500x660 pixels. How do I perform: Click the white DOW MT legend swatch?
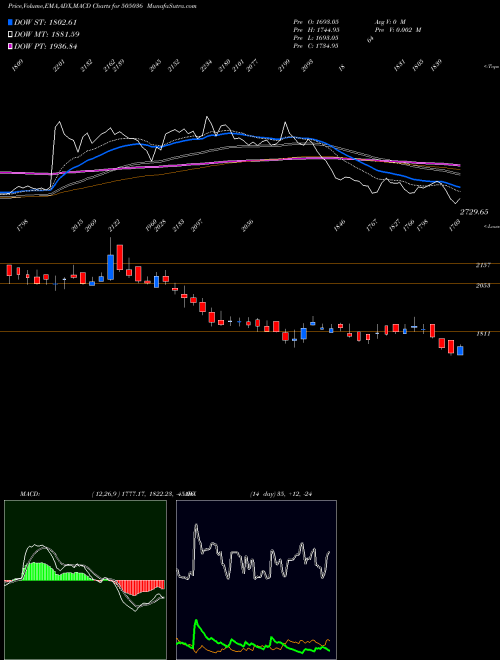tap(10, 35)
